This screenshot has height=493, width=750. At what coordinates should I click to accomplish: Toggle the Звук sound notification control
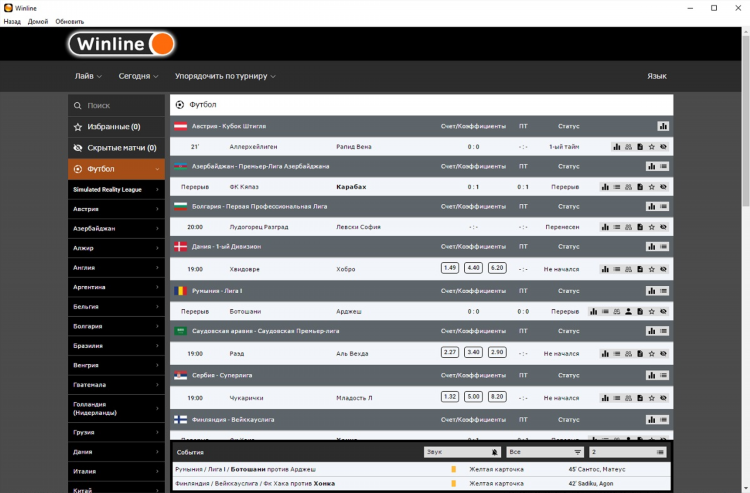pos(462,452)
